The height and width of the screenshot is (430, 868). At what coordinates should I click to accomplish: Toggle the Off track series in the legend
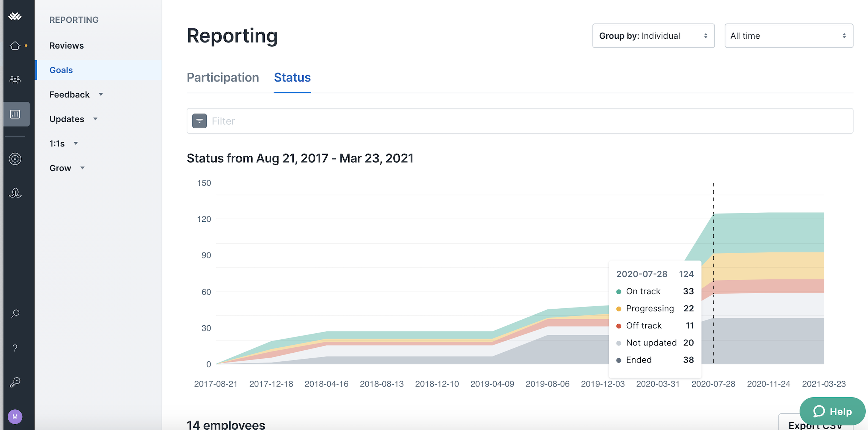[x=643, y=325]
